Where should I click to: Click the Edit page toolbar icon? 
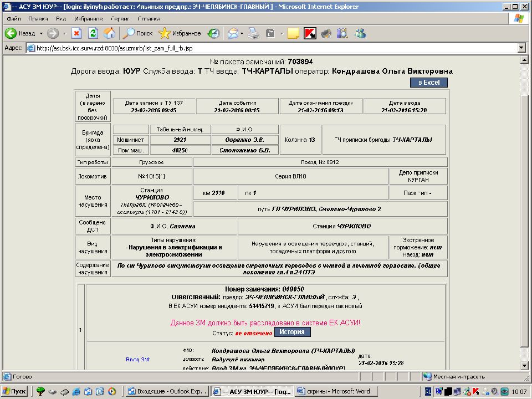point(270,33)
